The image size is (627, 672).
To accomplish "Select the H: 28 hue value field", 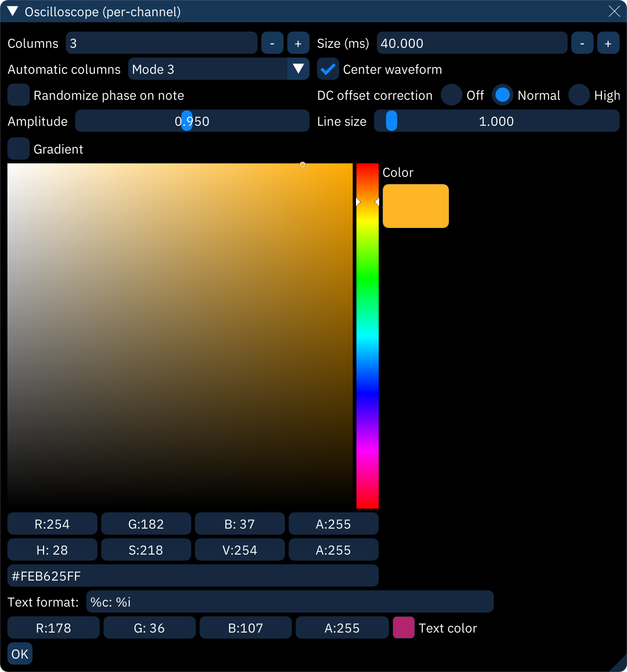I will coord(52,549).
